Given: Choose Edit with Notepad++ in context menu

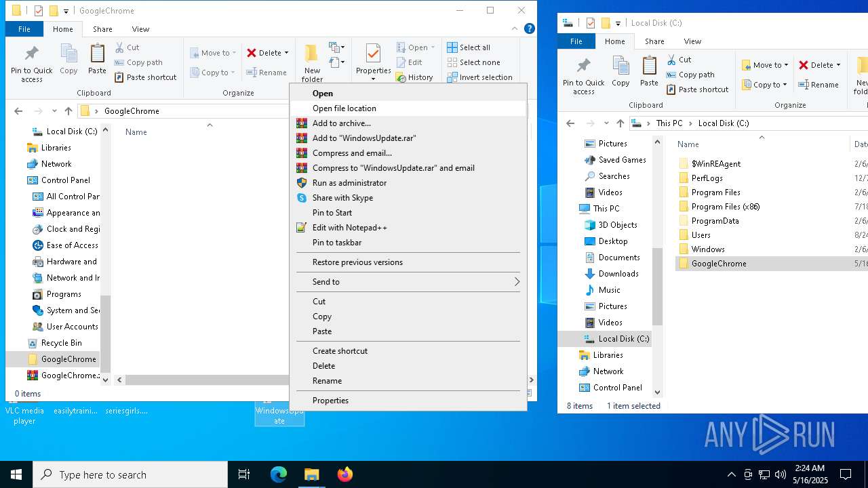Looking at the screenshot, I should click(408, 228).
